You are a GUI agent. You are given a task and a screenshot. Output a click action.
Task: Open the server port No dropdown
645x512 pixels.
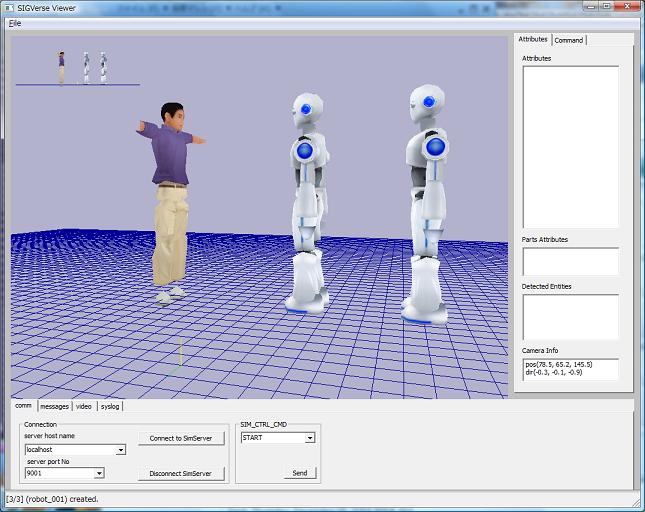[99, 473]
